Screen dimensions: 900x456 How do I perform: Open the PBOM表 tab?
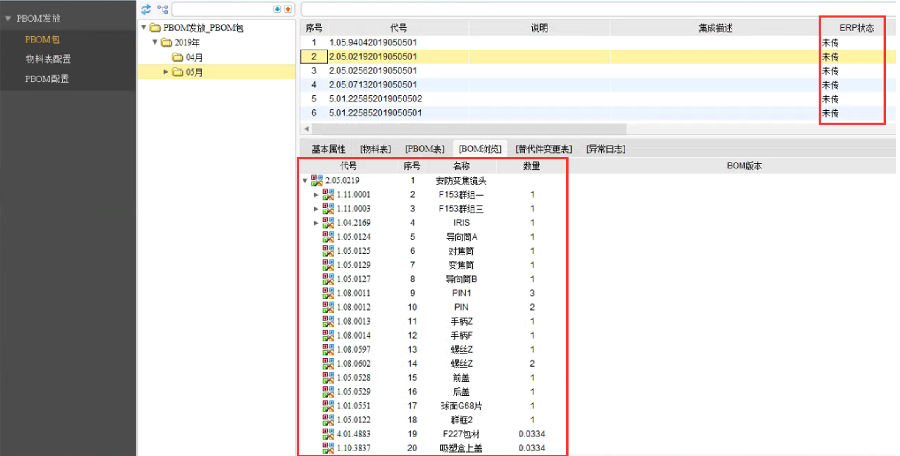coord(426,148)
